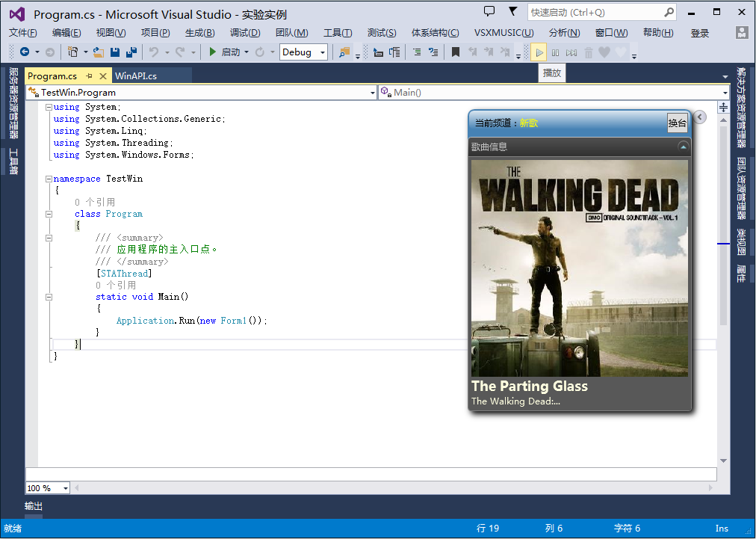756x539 pixels.
Task: Click the 换台 change channel button
Action: [677, 123]
